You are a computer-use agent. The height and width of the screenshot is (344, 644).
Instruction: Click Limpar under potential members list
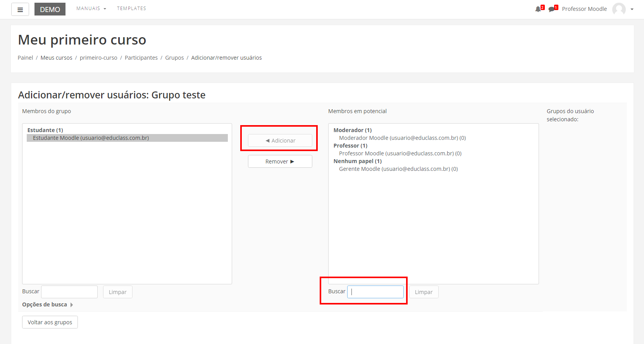coord(424,292)
